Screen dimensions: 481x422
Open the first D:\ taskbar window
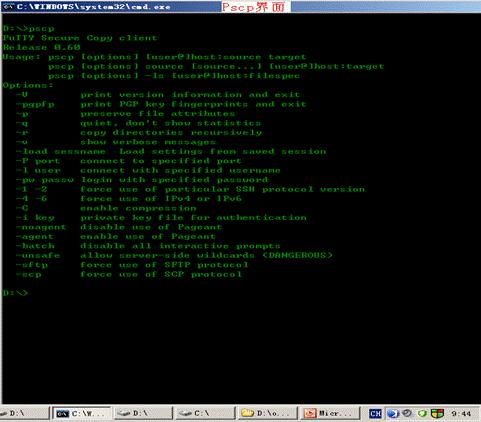24,413
